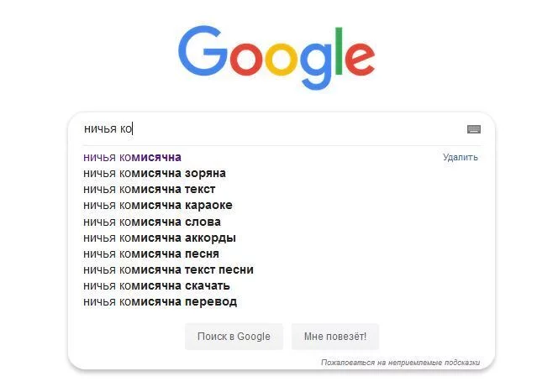Select suggestion 'ничья комисячна текст песни'
The height and width of the screenshot is (392, 537).
click(169, 270)
